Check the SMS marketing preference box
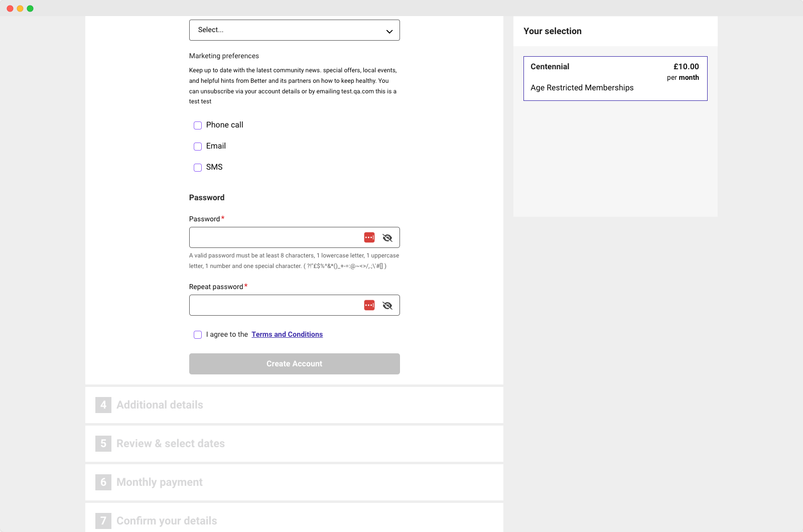The image size is (803, 532). pyautogui.click(x=198, y=168)
